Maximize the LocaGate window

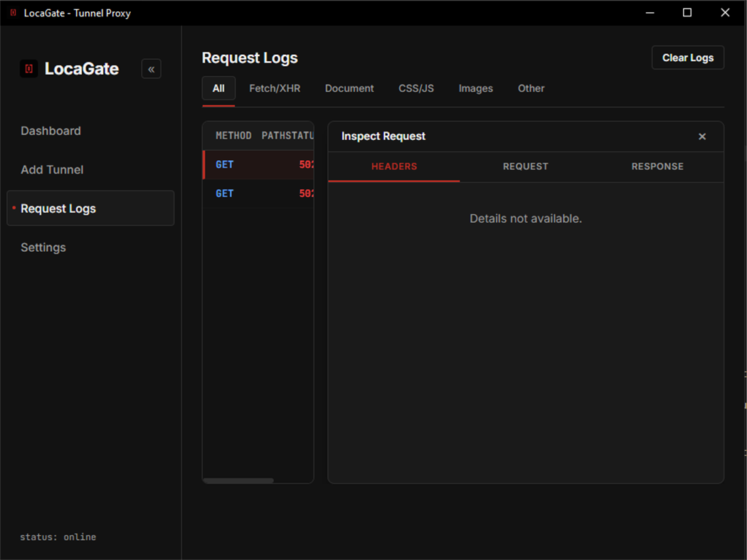point(687,13)
